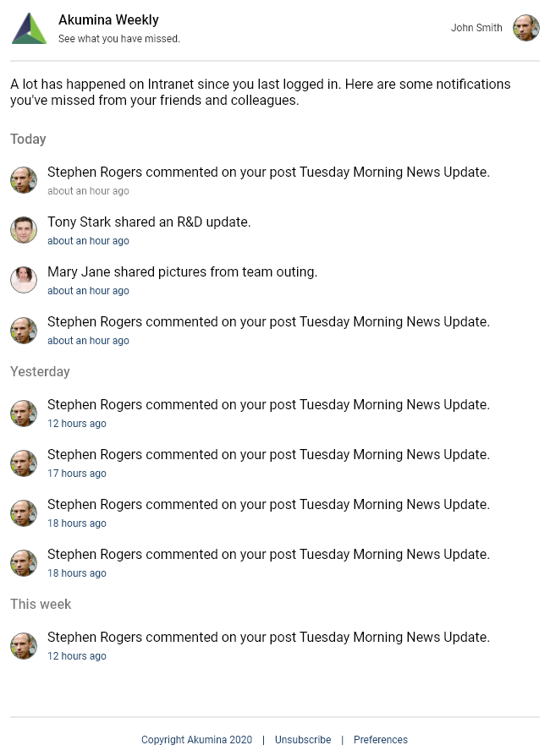Click the 12 hours ago timestamp under Yesterday
The image size is (550, 756).
pyautogui.click(x=77, y=424)
